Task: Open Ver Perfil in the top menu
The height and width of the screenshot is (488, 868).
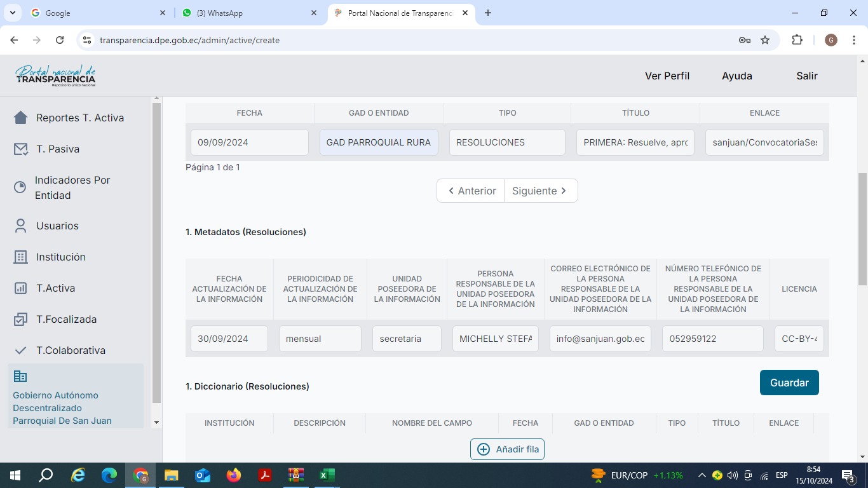Action: [667, 76]
